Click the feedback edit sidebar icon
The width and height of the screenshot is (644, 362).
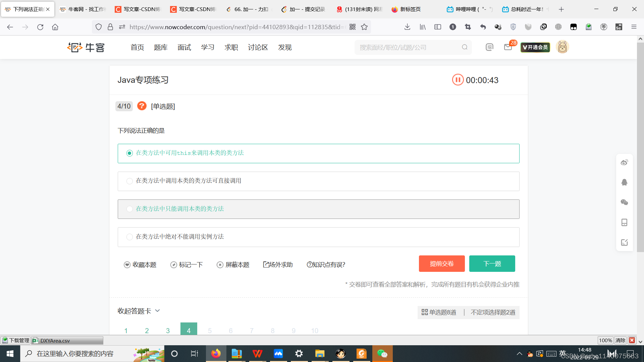click(624, 242)
